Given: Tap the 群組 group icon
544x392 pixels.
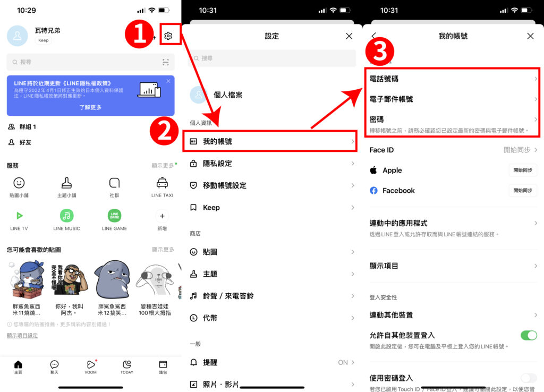Looking at the screenshot, I should pyautogui.click(x=12, y=126).
